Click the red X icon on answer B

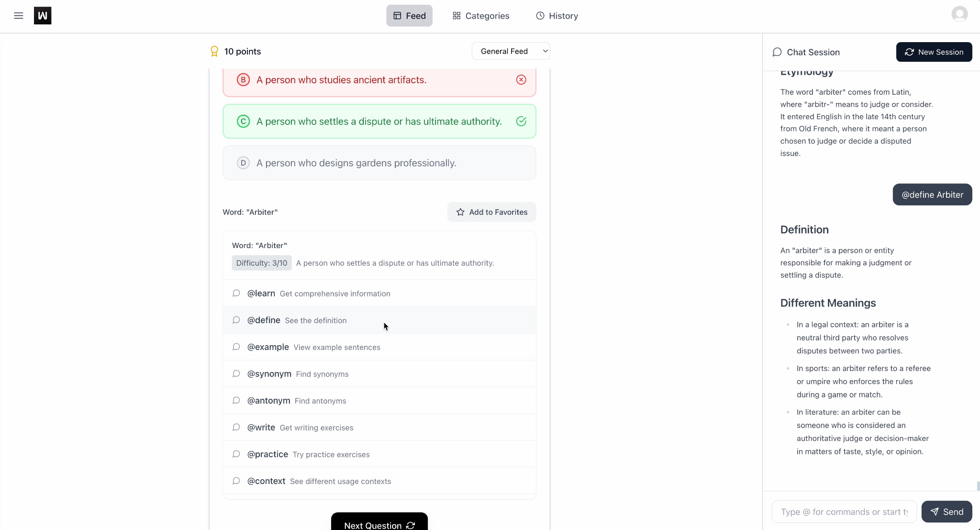pyautogui.click(x=521, y=80)
